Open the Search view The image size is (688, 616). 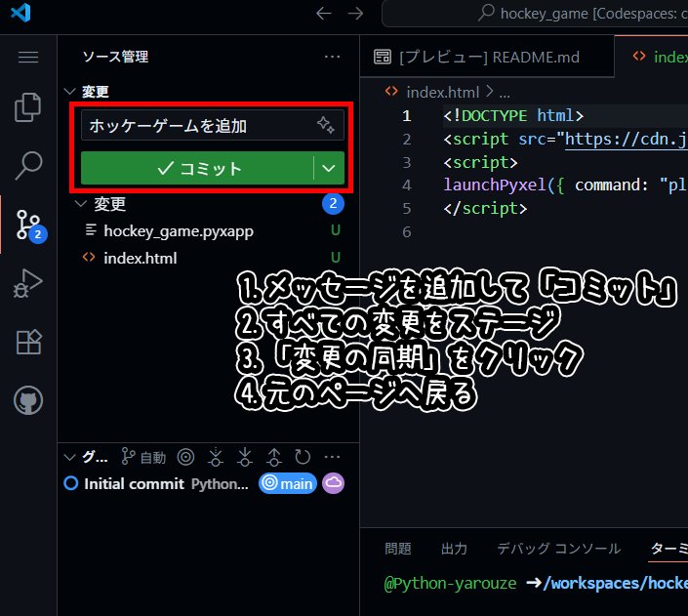click(x=28, y=166)
